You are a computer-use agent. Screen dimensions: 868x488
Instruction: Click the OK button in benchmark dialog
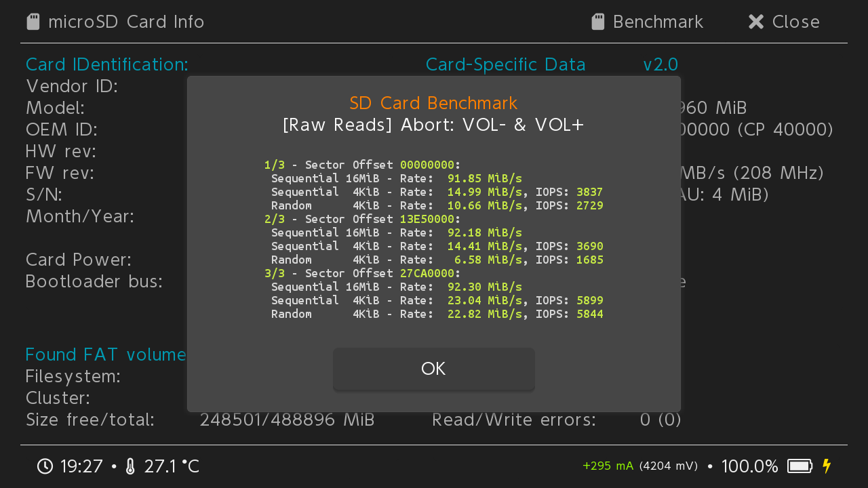(434, 369)
